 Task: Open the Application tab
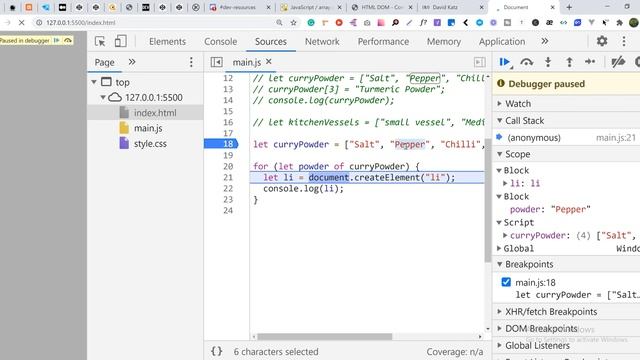pyautogui.click(x=502, y=41)
